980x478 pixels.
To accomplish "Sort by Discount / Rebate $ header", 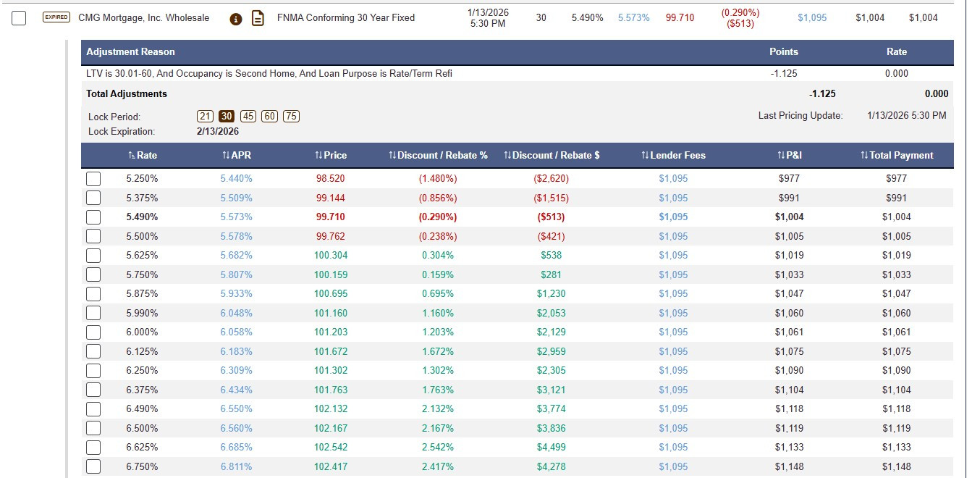I will tap(552, 155).
